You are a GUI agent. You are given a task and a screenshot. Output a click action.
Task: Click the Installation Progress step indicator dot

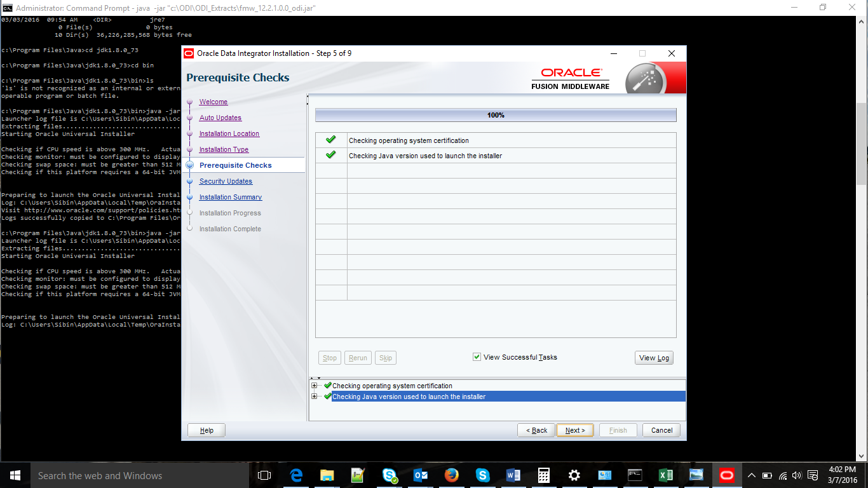click(189, 213)
